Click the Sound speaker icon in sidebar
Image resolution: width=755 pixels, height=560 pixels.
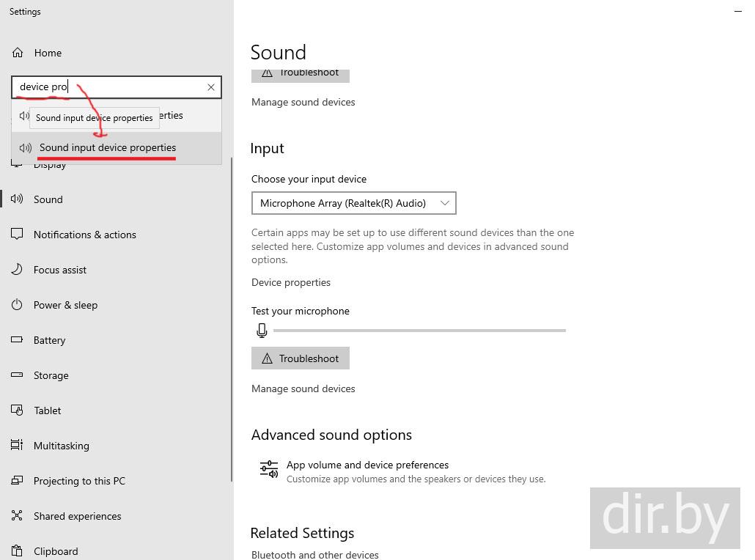[x=18, y=199]
